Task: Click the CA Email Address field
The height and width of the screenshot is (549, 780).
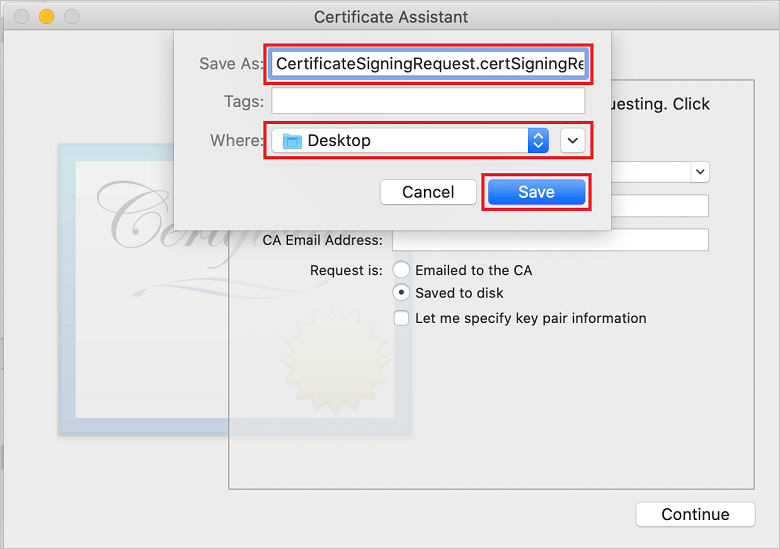Action: coord(550,240)
